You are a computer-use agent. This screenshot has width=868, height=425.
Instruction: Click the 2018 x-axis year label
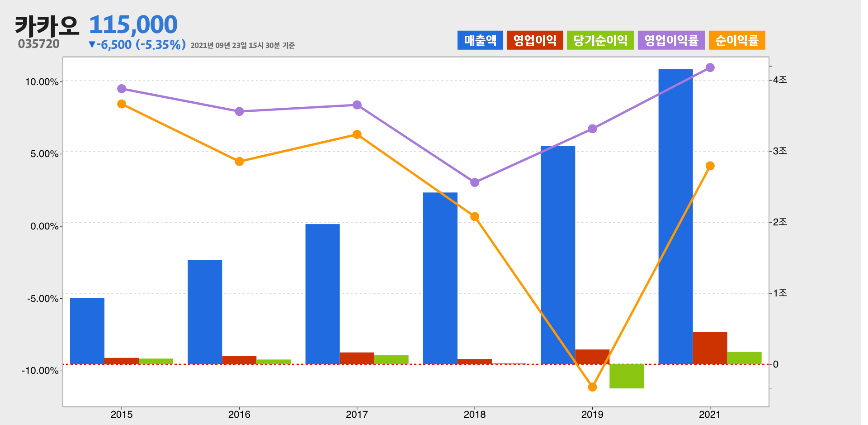pos(475,415)
